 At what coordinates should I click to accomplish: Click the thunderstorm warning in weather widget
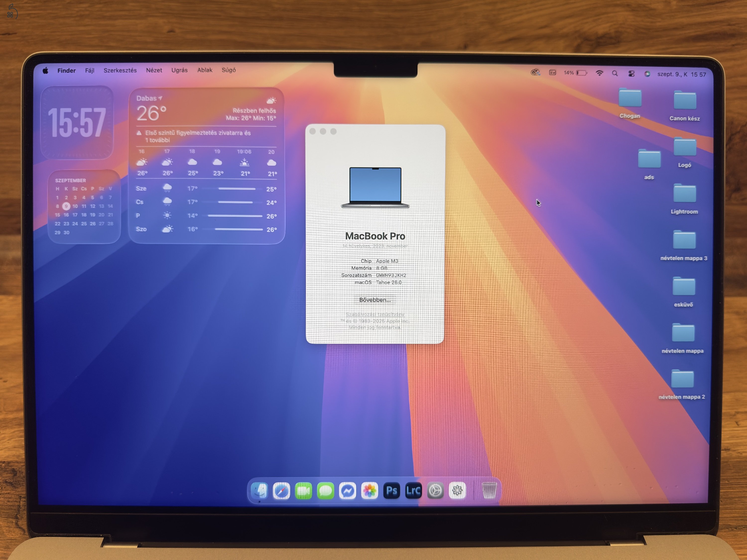click(198, 136)
